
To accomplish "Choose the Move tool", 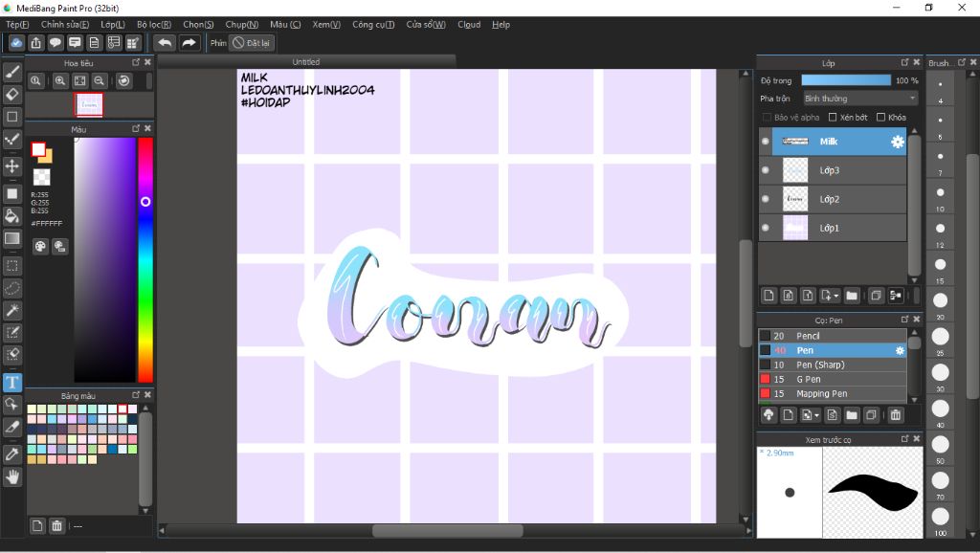I will [11, 166].
